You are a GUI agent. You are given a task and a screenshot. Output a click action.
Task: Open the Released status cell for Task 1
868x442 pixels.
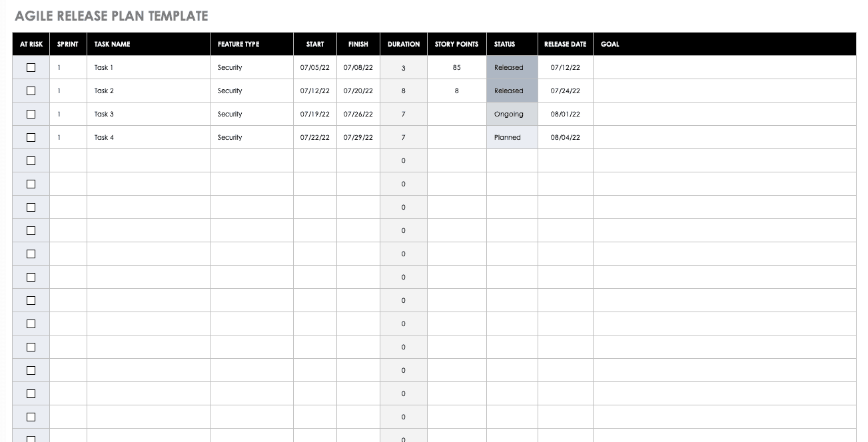[x=512, y=67]
